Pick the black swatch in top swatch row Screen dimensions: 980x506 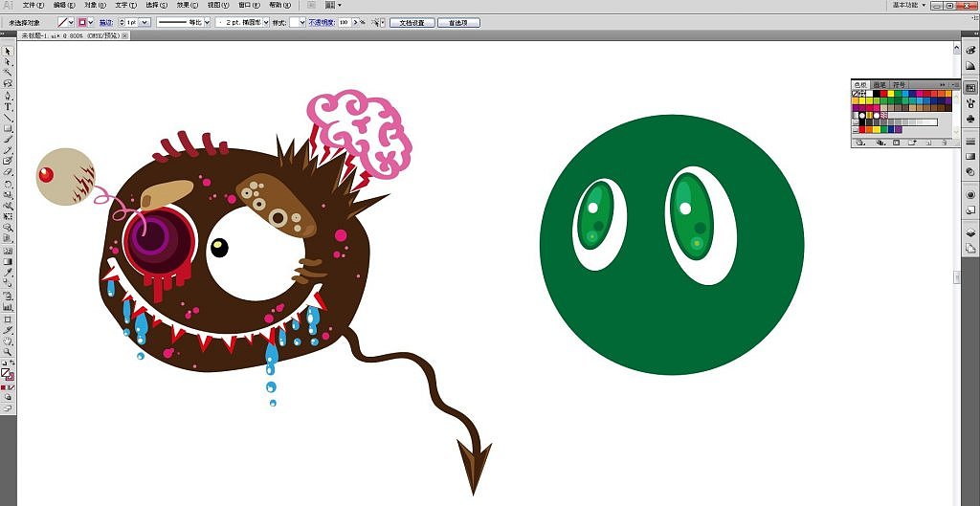coord(877,94)
